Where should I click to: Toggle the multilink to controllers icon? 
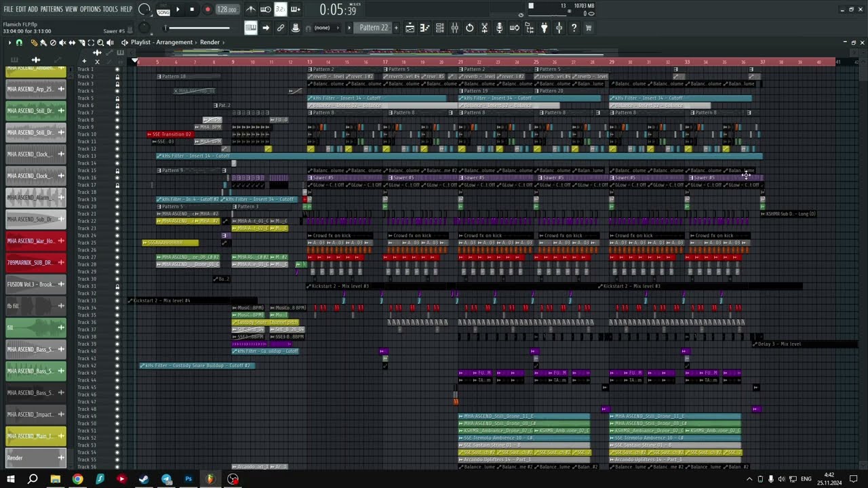click(x=281, y=28)
